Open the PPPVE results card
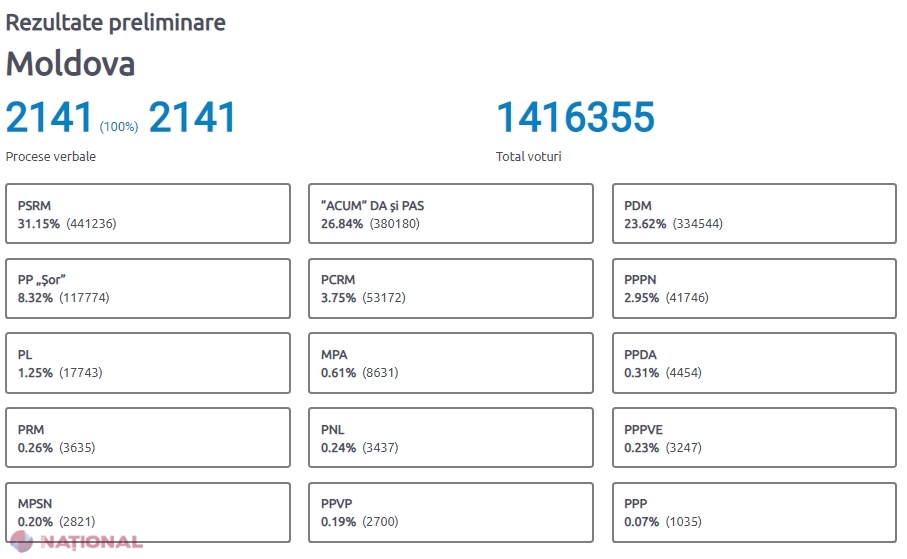This screenshot has width=907, height=559. pyautogui.click(x=754, y=438)
